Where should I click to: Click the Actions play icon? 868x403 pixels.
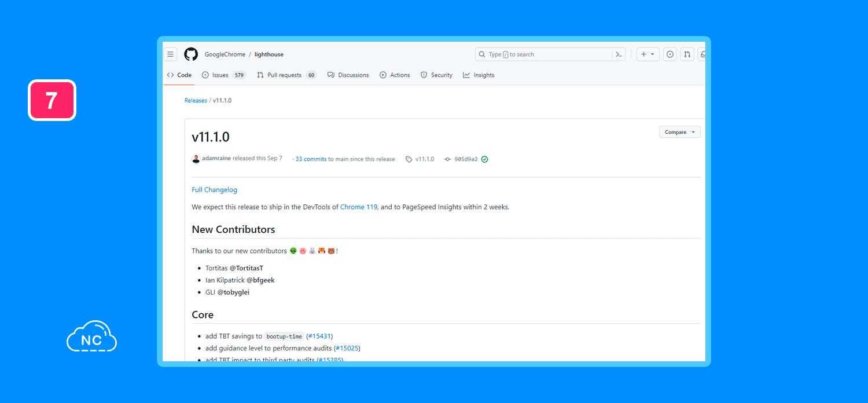383,75
